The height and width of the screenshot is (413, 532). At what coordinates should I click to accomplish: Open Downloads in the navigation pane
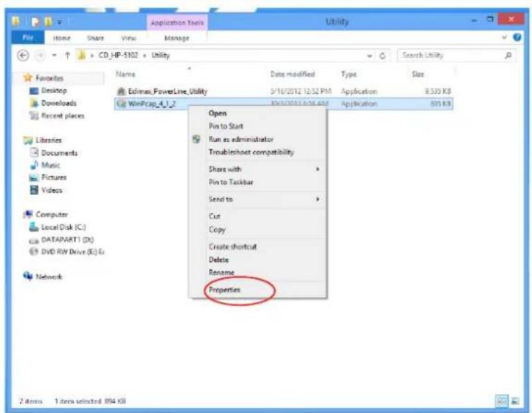tap(58, 103)
